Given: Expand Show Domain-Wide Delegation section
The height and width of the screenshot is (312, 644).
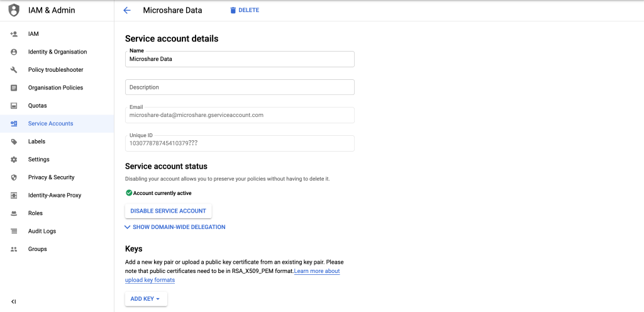Looking at the screenshot, I should (x=175, y=227).
